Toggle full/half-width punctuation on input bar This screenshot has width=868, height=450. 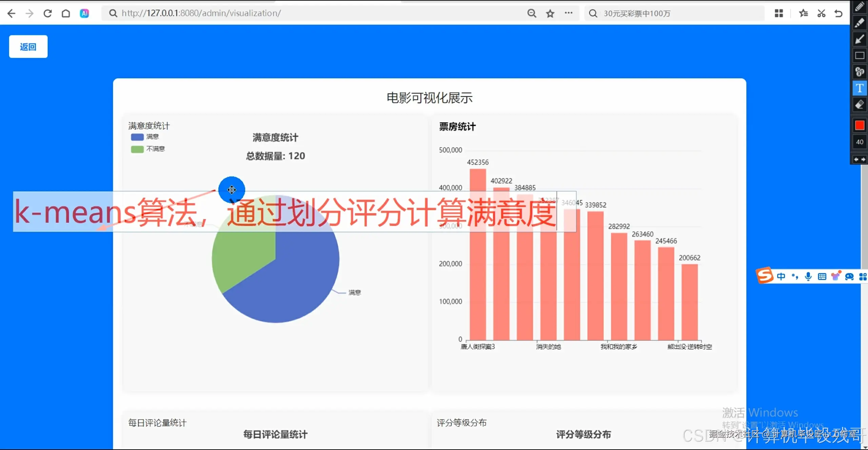[795, 276]
